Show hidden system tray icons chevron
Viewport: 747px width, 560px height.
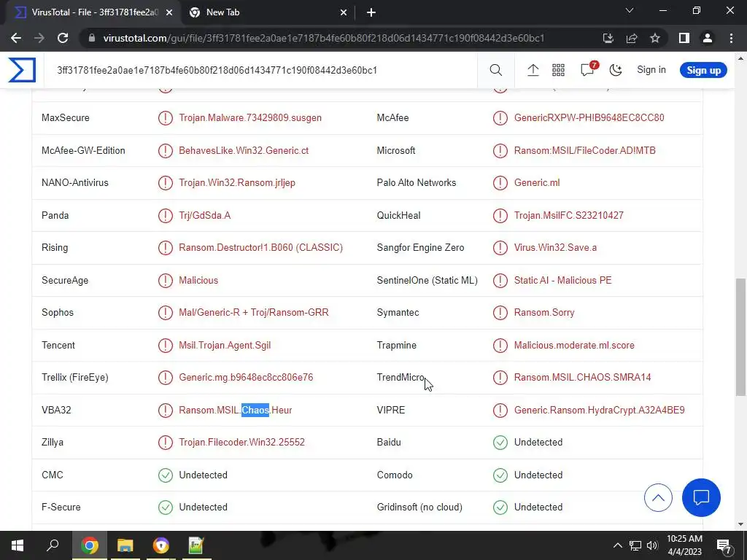(617, 545)
